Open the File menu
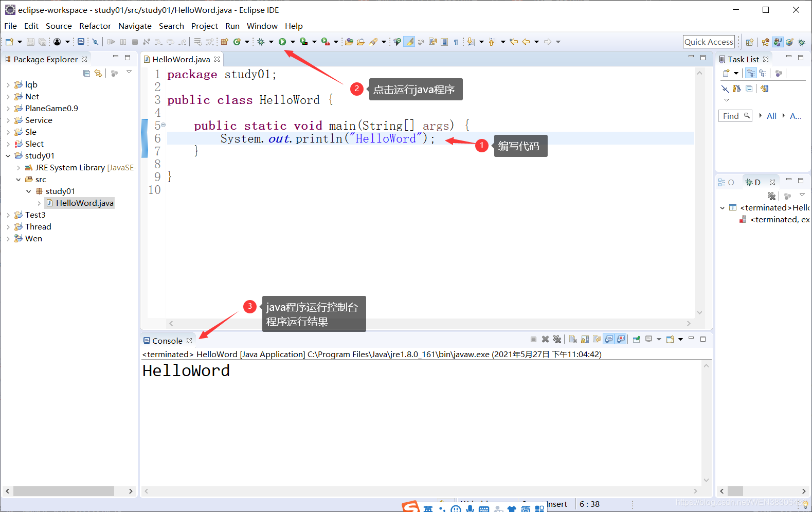812x512 pixels. point(10,26)
